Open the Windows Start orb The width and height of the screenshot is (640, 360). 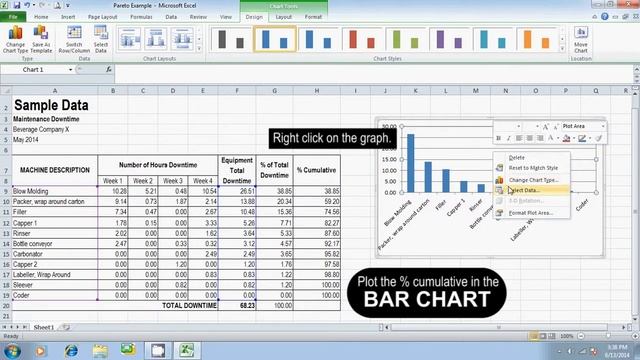click(11, 351)
